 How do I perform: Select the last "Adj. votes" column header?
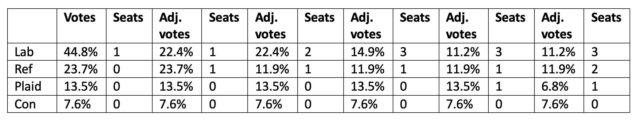point(557,26)
